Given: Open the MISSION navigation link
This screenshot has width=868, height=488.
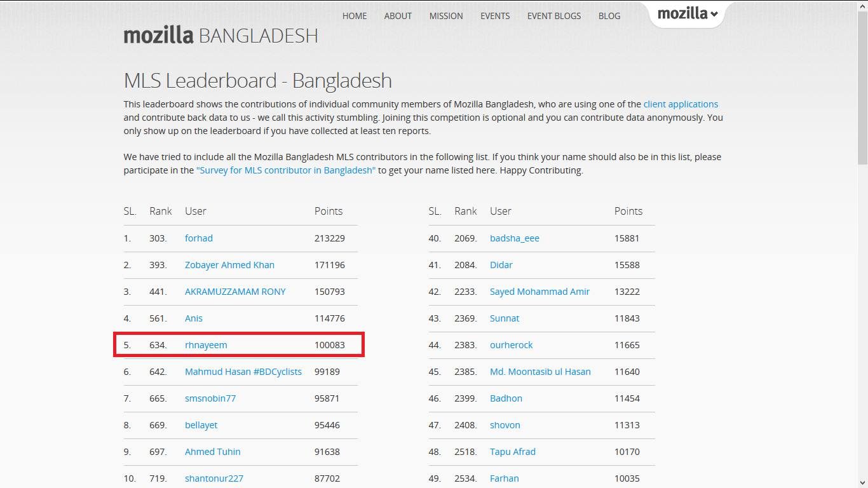Looking at the screenshot, I should [x=445, y=16].
